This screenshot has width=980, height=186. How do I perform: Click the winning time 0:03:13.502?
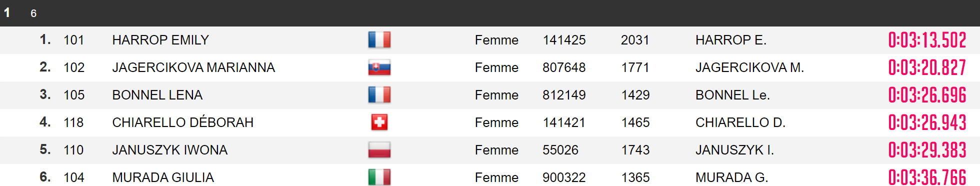point(927,40)
